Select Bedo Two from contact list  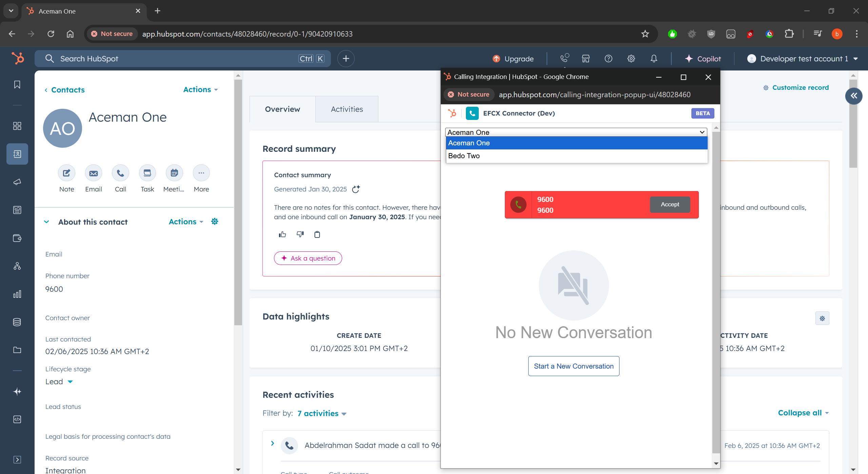point(464,156)
